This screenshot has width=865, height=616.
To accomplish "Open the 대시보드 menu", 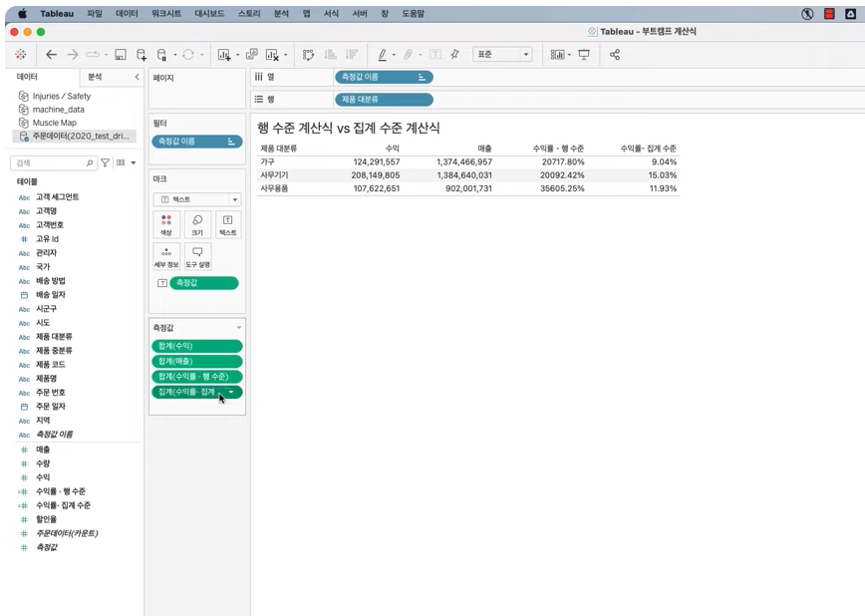I will point(209,14).
